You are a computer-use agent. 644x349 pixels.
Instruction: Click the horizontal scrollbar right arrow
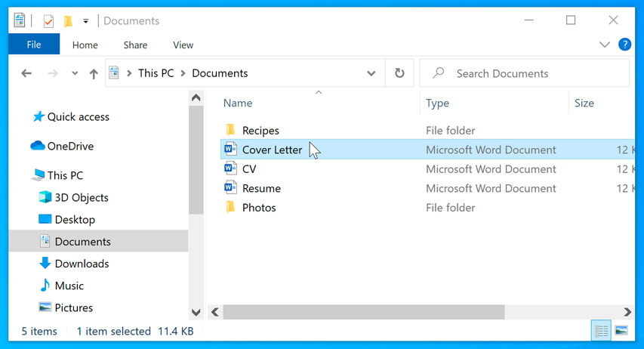click(x=627, y=312)
